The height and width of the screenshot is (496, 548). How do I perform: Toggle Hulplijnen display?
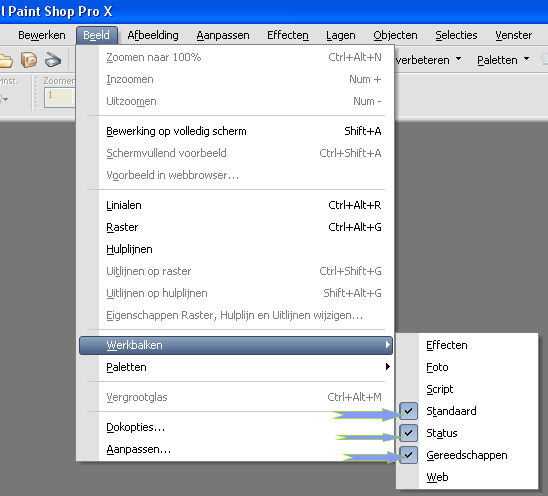[236, 249]
